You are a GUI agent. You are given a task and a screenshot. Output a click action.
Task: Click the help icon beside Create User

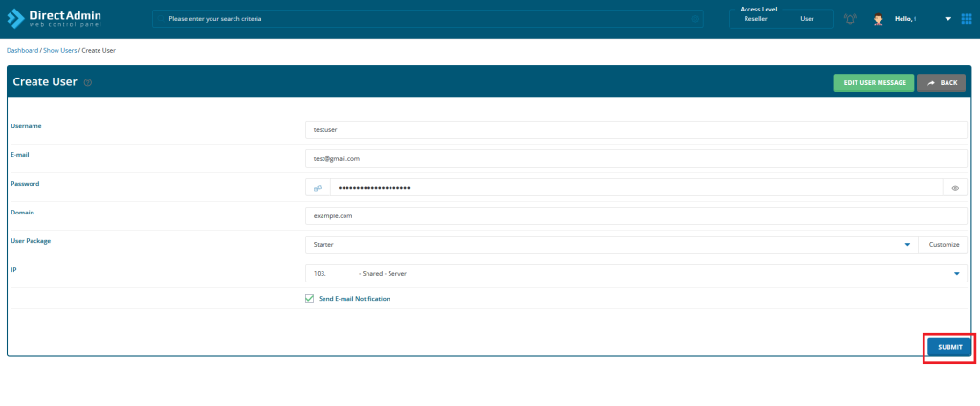[x=88, y=83]
